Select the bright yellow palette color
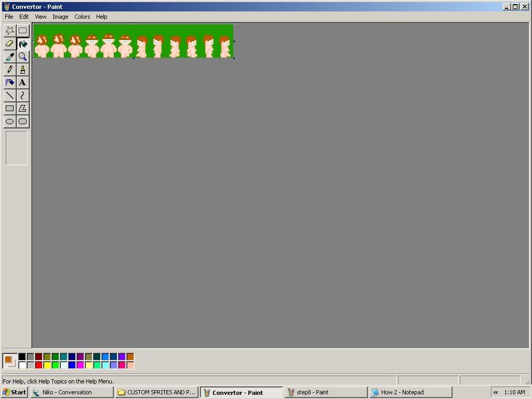Viewport: 532px width, 399px height. [x=47, y=365]
